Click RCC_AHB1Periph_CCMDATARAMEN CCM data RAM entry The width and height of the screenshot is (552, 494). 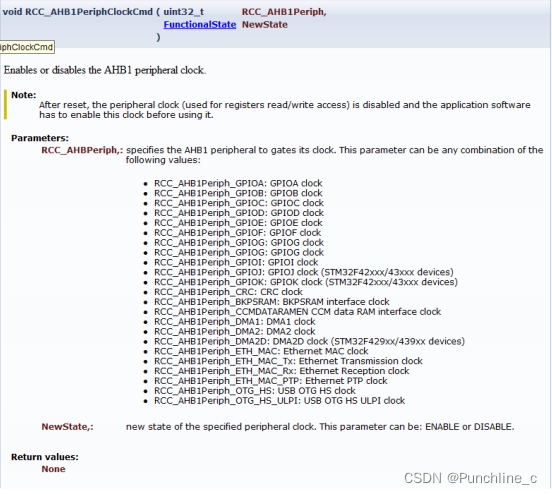coord(297,312)
